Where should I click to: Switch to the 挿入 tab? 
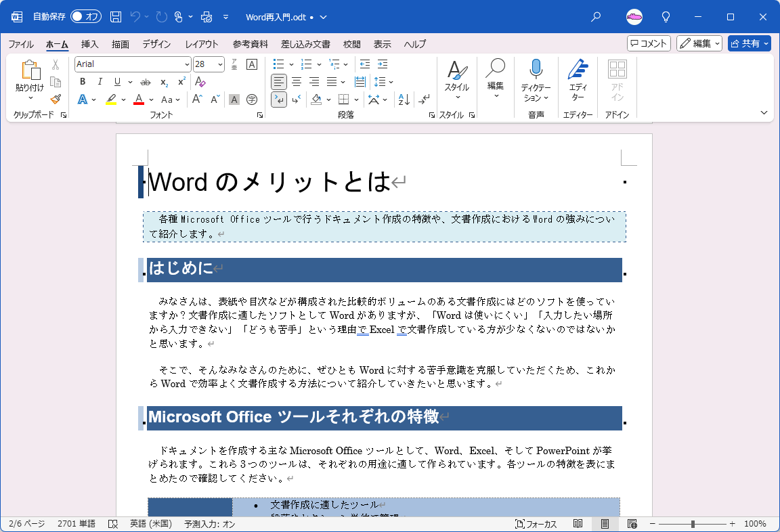tap(89, 44)
